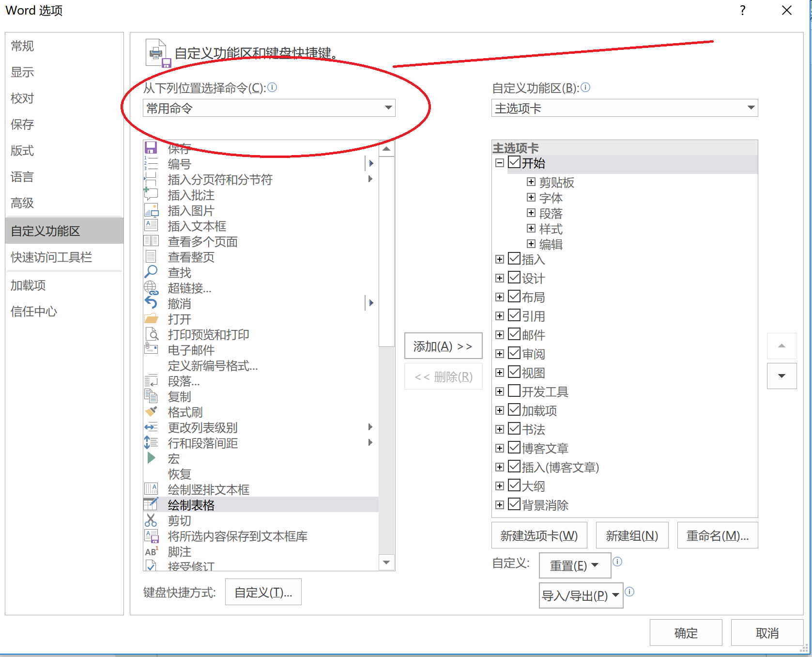The width and height of the screenshot is (812, 657).
Task: Expand the 样式 group
Action: pyautogui.click(x=531, y=228)
